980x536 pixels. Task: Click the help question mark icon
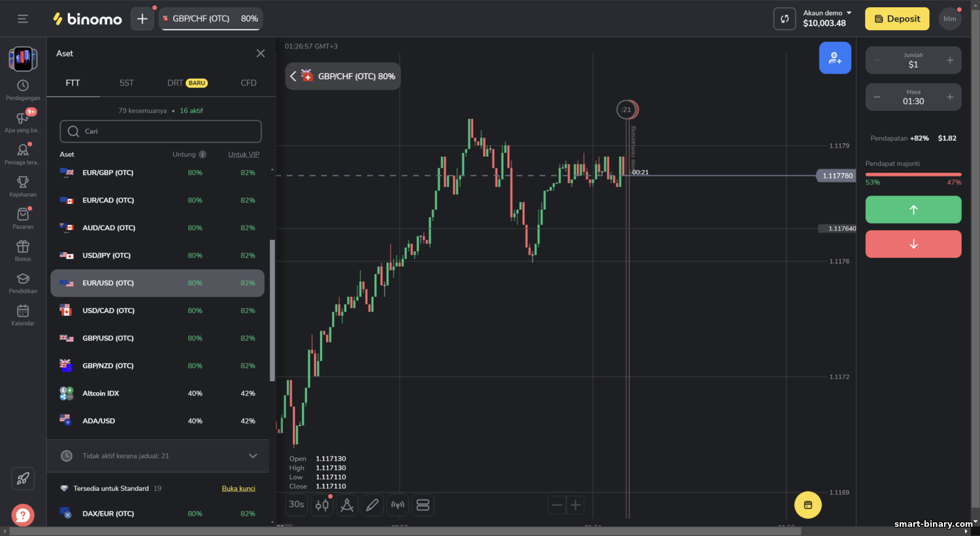pos(23,515)
